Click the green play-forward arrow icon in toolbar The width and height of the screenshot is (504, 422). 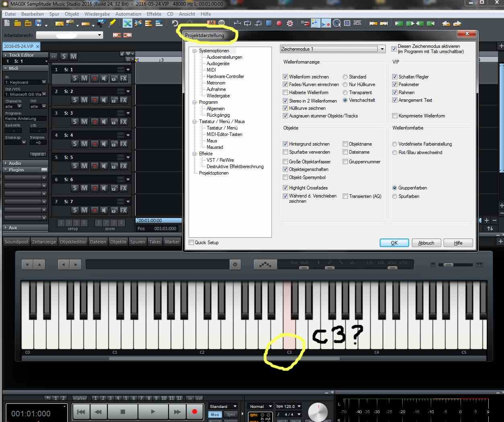pos(399,23)
